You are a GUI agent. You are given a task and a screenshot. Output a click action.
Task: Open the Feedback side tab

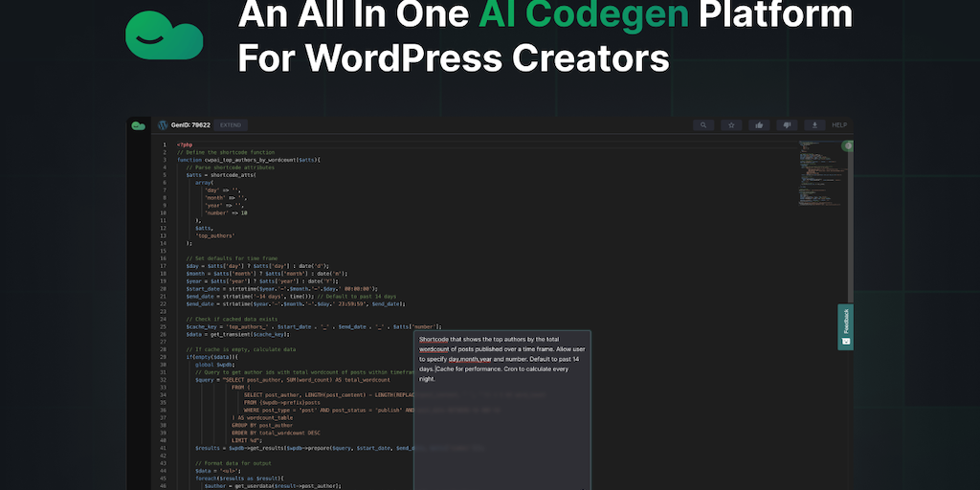[x=846, y=327]
